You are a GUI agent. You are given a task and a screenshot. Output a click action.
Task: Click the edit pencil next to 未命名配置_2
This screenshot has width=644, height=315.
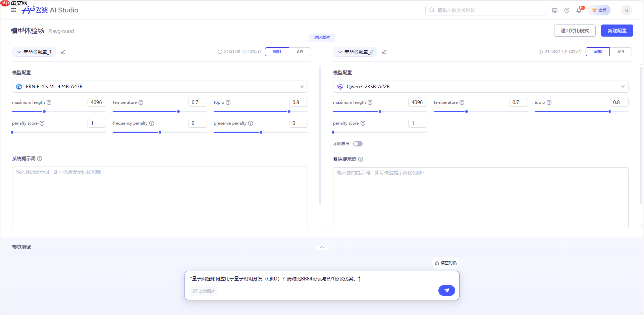(x=384, y=52)
